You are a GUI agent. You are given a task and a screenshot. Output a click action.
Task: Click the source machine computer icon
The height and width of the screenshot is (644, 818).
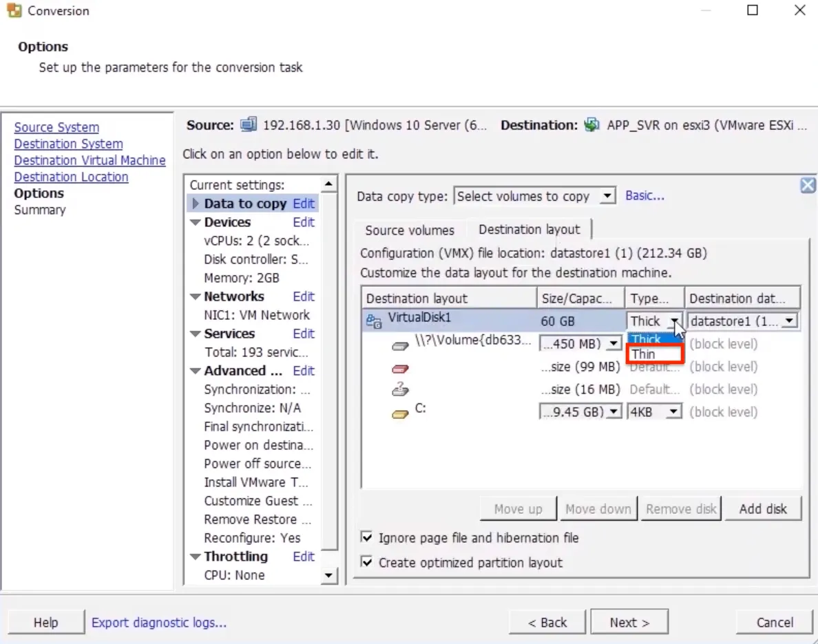coord(248,125)
